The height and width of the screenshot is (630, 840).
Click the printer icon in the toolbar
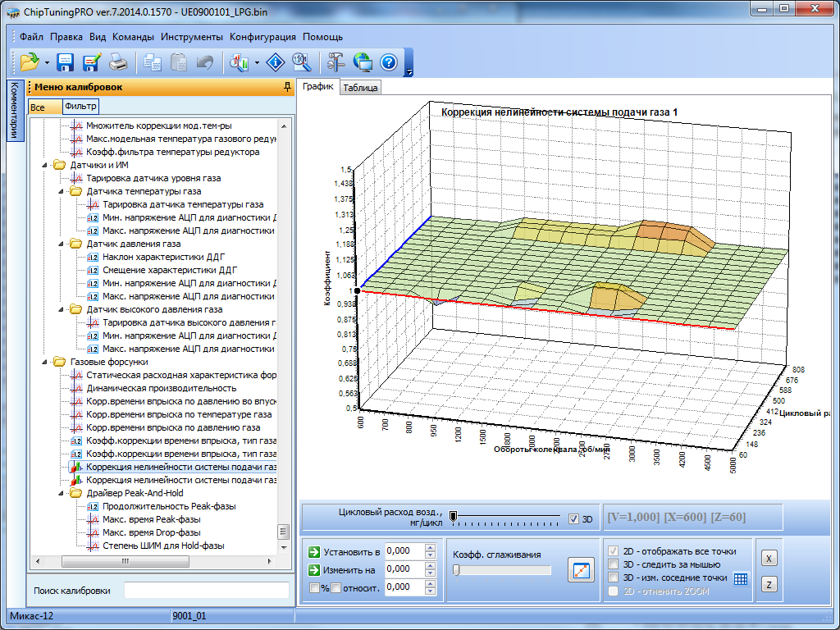click(119, 62)
